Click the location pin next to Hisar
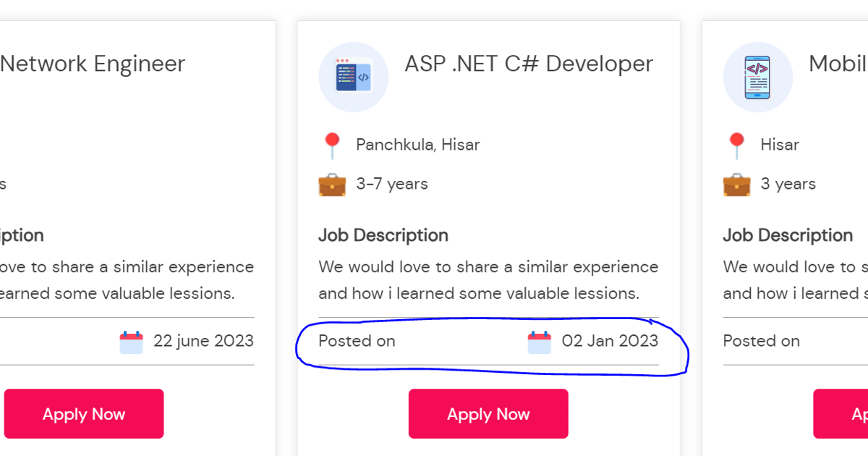 pyautogui.click(x=736, y=145)
